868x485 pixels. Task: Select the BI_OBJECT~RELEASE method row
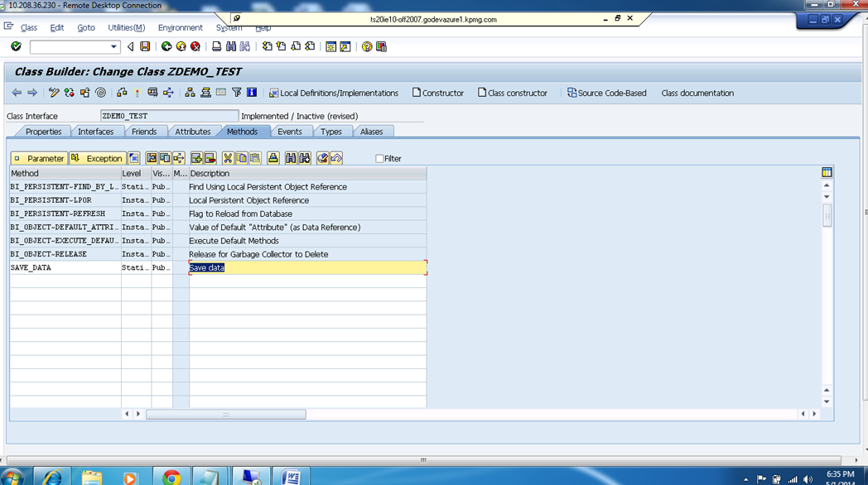pos(218,254)
